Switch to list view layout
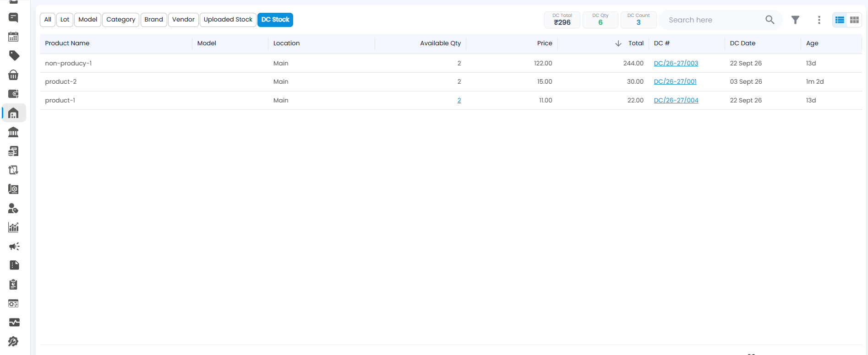Image resolution: width=868 pixels, height=355 pixels. (840, 20)
